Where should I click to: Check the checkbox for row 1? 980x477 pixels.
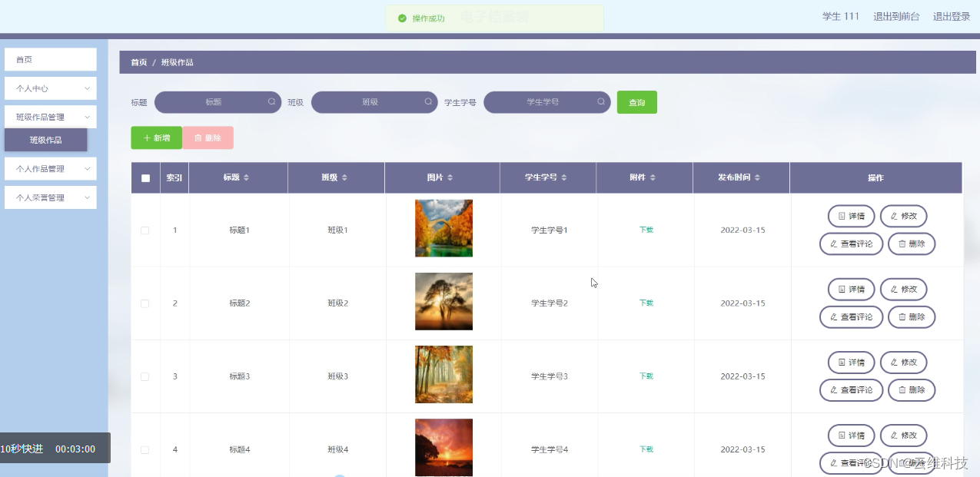coord(145,230)
